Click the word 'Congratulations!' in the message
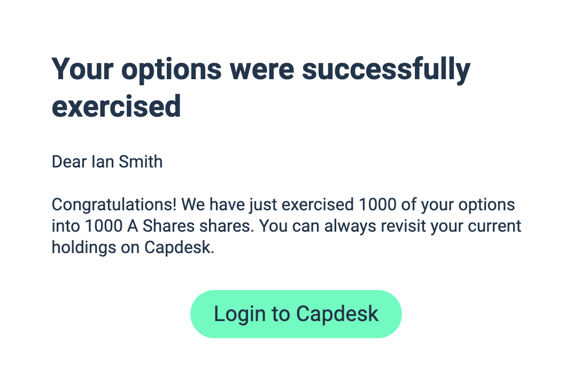588x381 pixels. tap(114, 205)
